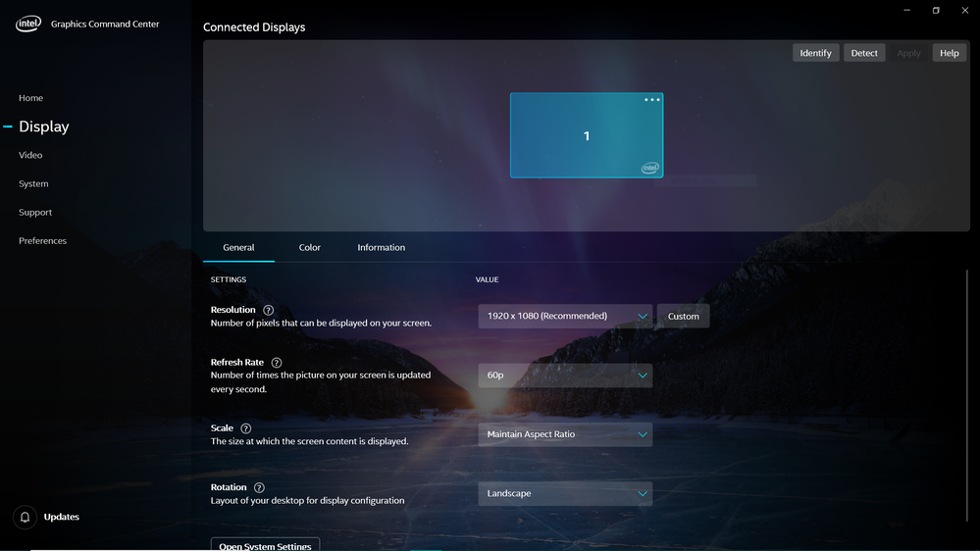
Task: Open the System section
Action: coord(33,183)
